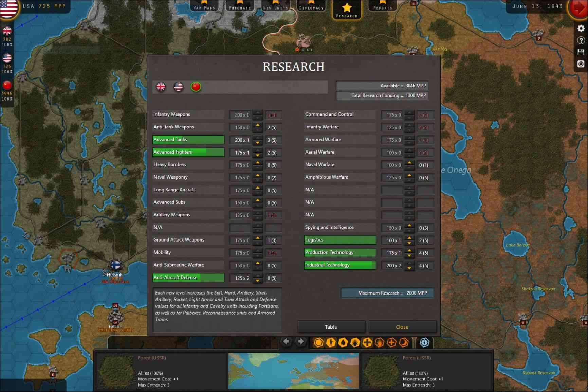Decrease Industrial Technology research funding
This screenshot has height=392, width=588.
click(x=409, y=268)
